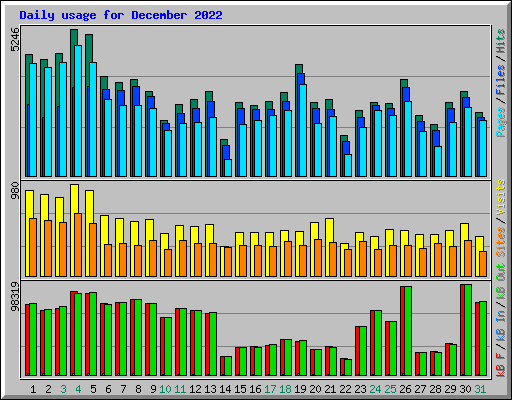This screenshot has width=512, height=400.
Task: Click day label 14 on the x-axis
Action: 225,389
